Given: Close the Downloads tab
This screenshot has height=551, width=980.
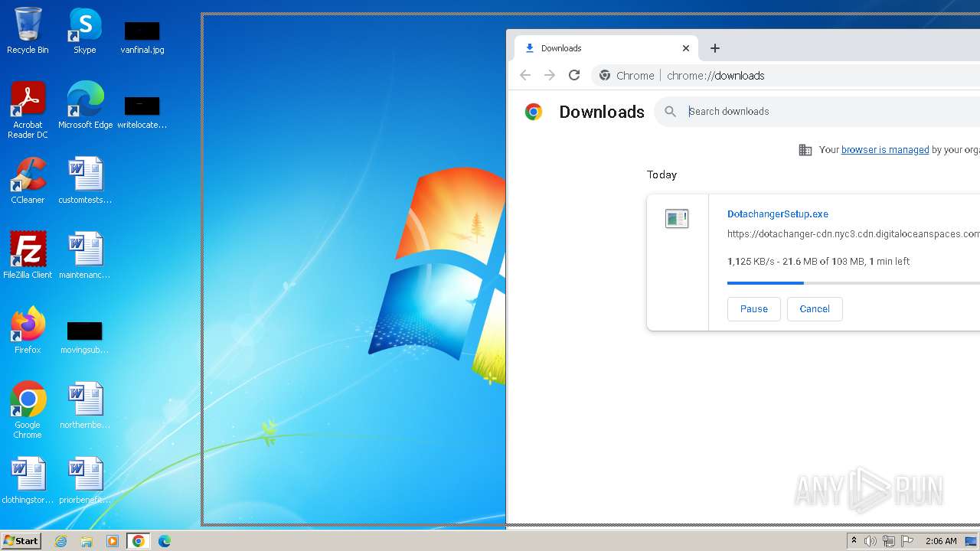Looking at the screenshot, I should [x=686, y=48].
